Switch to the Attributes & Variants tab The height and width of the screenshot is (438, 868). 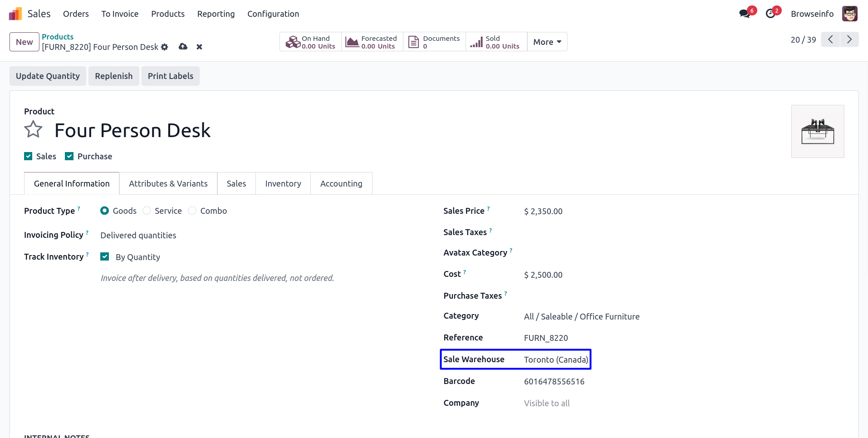tap(168, 184)
